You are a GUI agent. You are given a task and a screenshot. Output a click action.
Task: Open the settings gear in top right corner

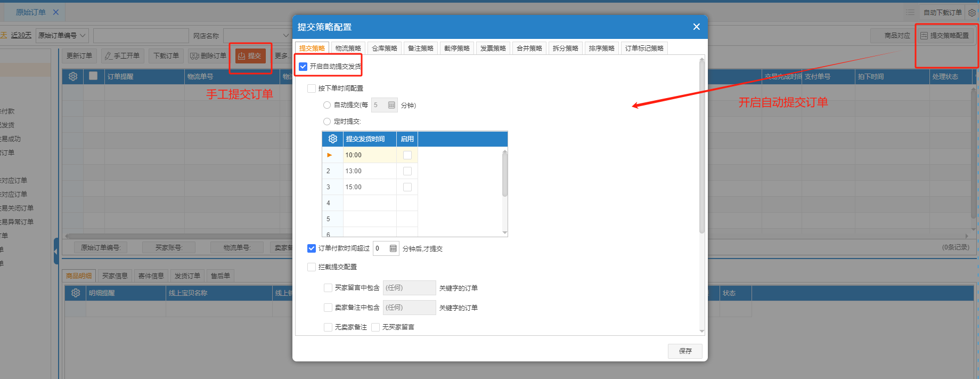point(971,12)
